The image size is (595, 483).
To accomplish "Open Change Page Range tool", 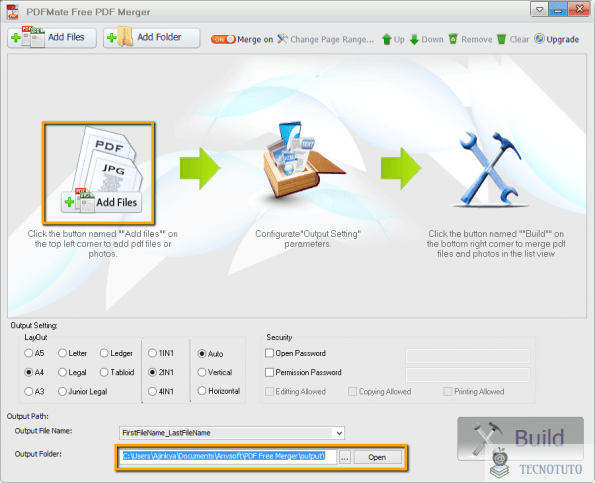I will (x=325, y=39).
